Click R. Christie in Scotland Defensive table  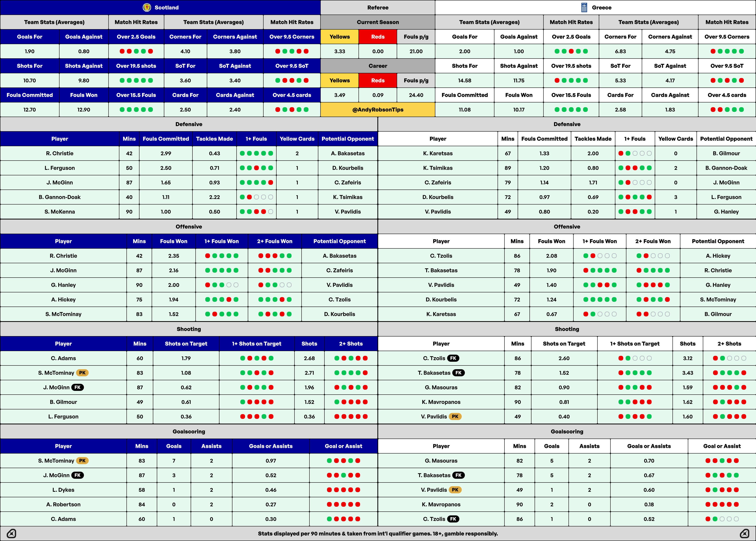tap(60, 153)
